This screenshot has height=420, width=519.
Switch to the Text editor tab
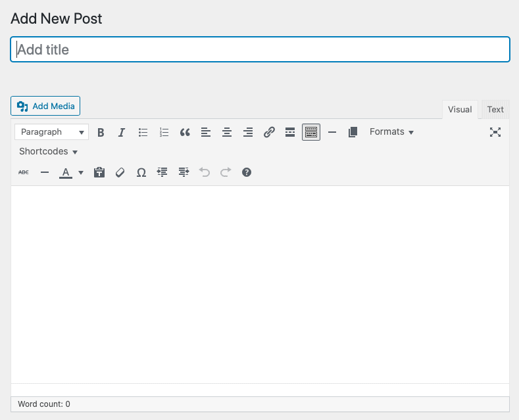point(495,110)
